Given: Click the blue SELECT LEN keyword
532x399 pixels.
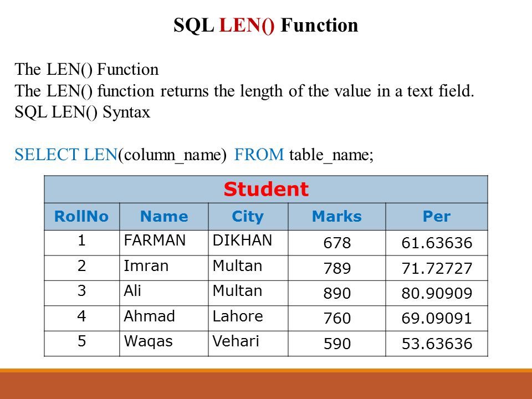Looking at the screenshot, I should 66,155.
